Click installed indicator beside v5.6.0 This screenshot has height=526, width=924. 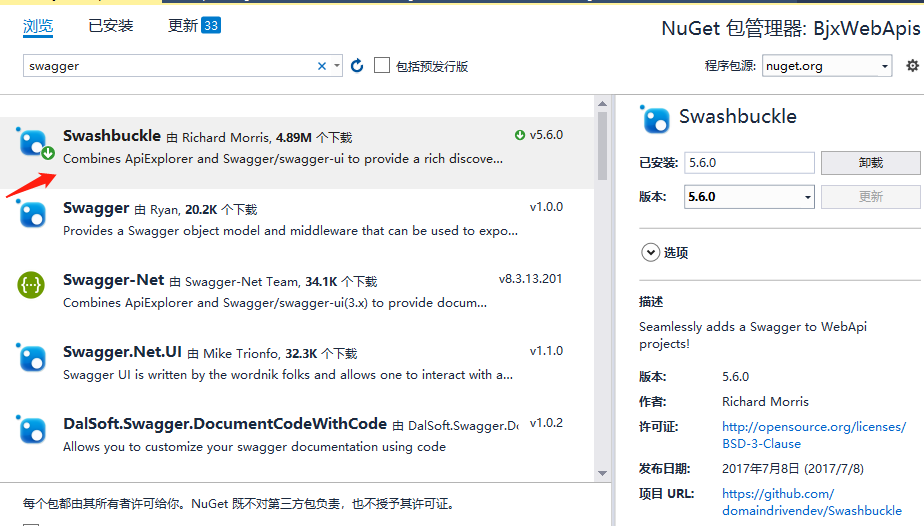coord(519,135)
